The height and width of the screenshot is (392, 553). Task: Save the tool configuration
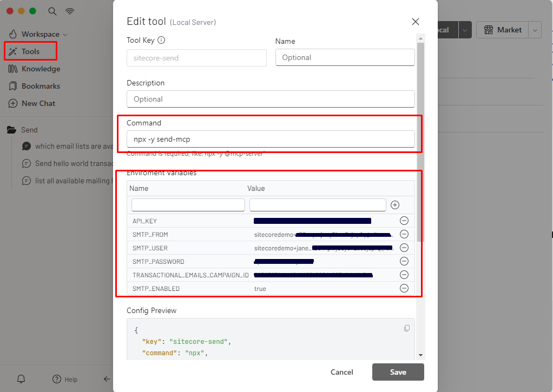click(x=398, y=372)
